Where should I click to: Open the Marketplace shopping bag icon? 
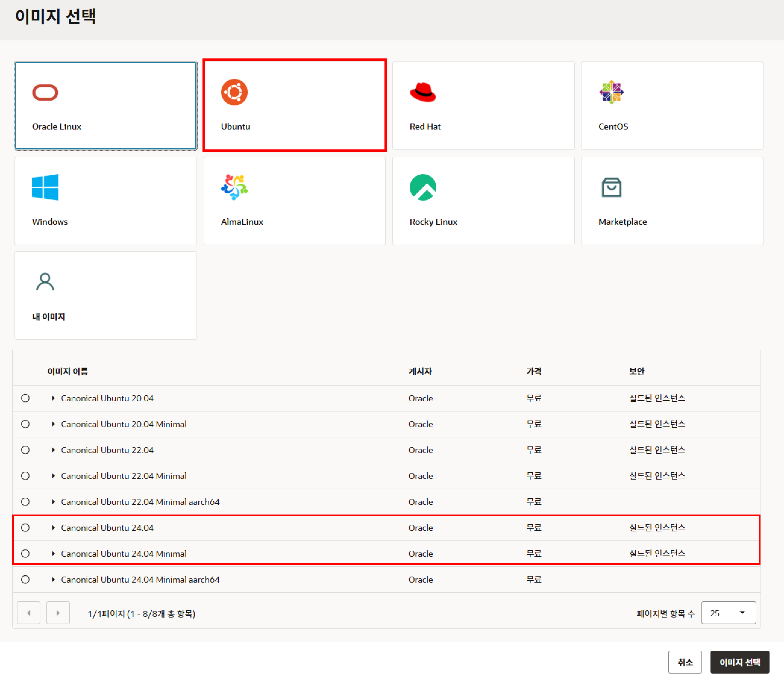pyautogui.click(x=611, y=187)
